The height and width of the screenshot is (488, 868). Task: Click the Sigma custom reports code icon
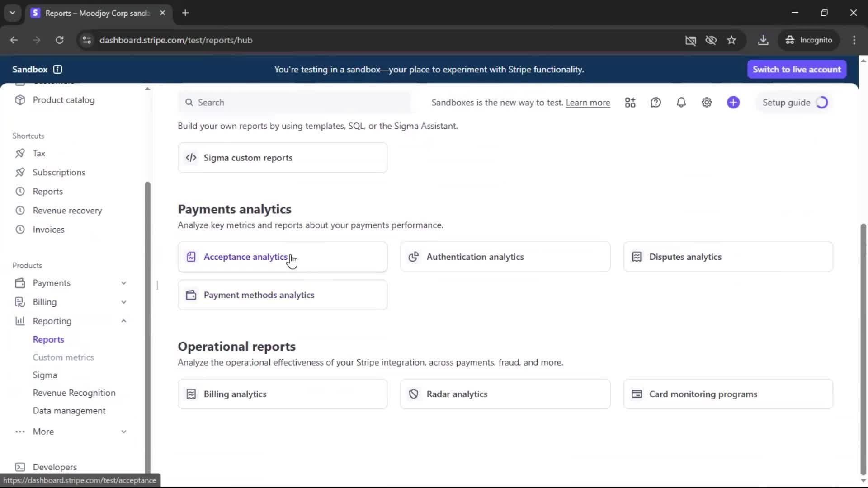point(191,158)
